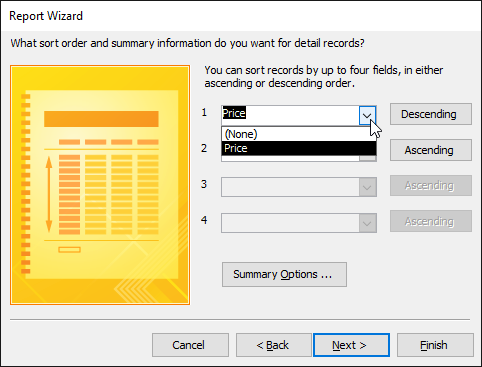Click the double-headed sort arrow in preview illustration

49,194
